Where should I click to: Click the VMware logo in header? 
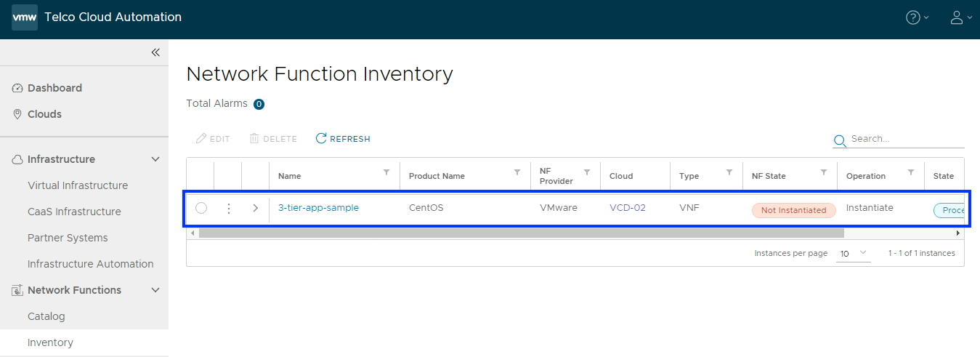click(25, 17)
